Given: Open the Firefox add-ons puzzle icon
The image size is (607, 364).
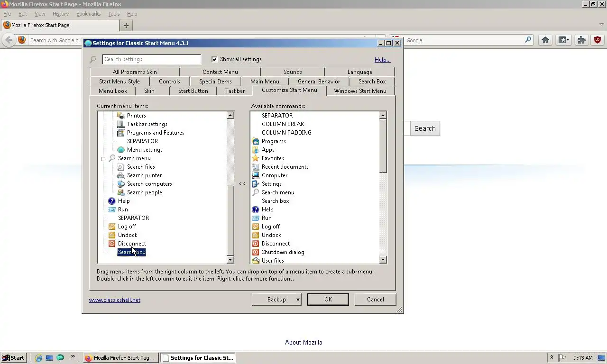Looking at the screenshot, I should 581,40.
